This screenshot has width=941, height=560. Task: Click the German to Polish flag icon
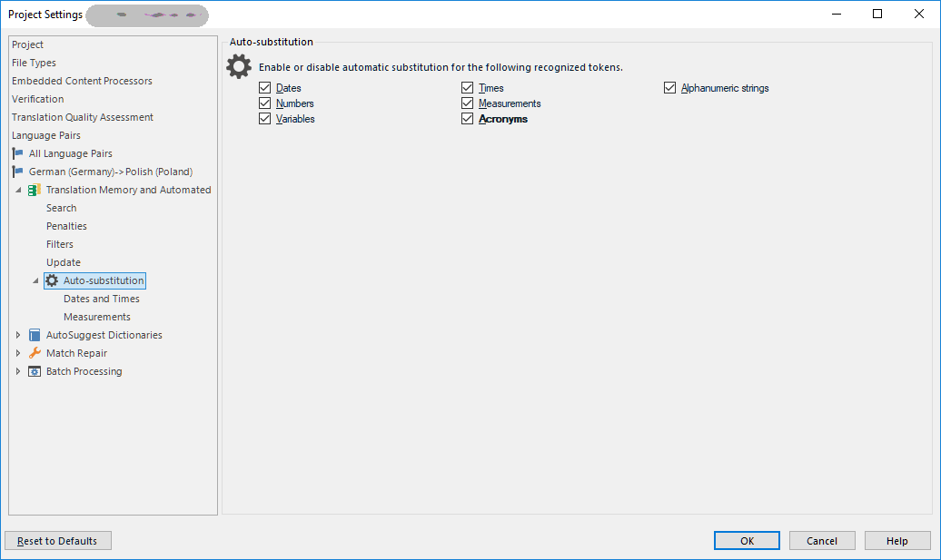[17, 172]
